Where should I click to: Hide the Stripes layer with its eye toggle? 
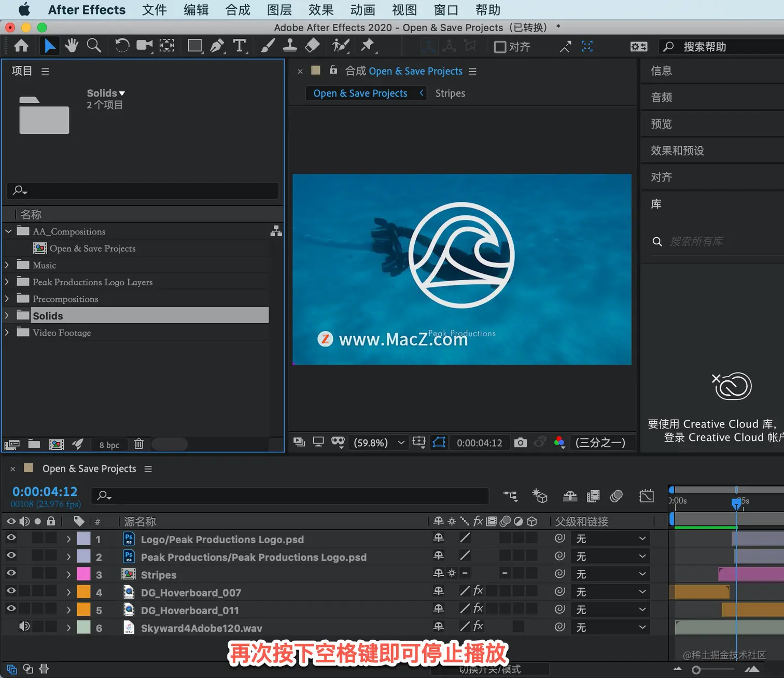pos(11,574)
